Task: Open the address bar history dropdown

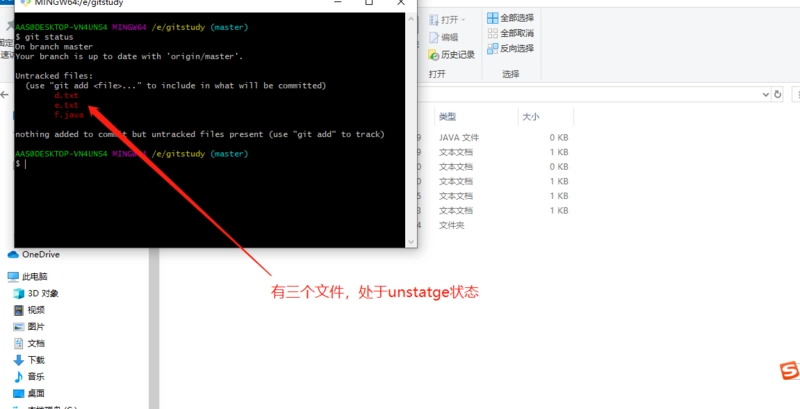Action: click(765, 94)
